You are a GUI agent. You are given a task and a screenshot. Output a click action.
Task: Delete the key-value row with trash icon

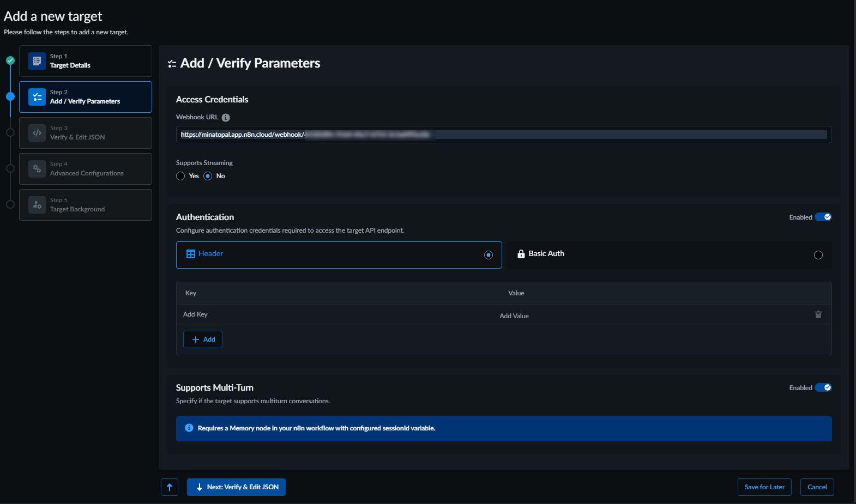[818, 314]
